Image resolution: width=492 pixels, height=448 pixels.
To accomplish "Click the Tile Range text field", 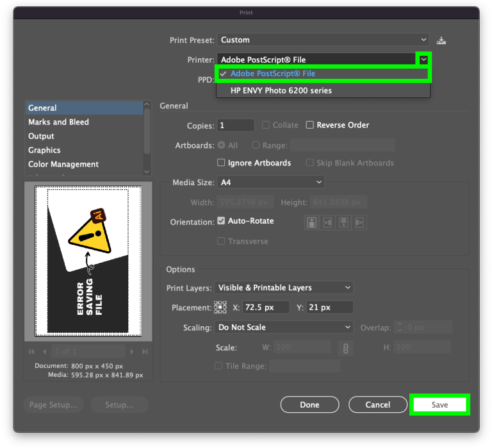I will pyautogui.click(x=305, y=366).
